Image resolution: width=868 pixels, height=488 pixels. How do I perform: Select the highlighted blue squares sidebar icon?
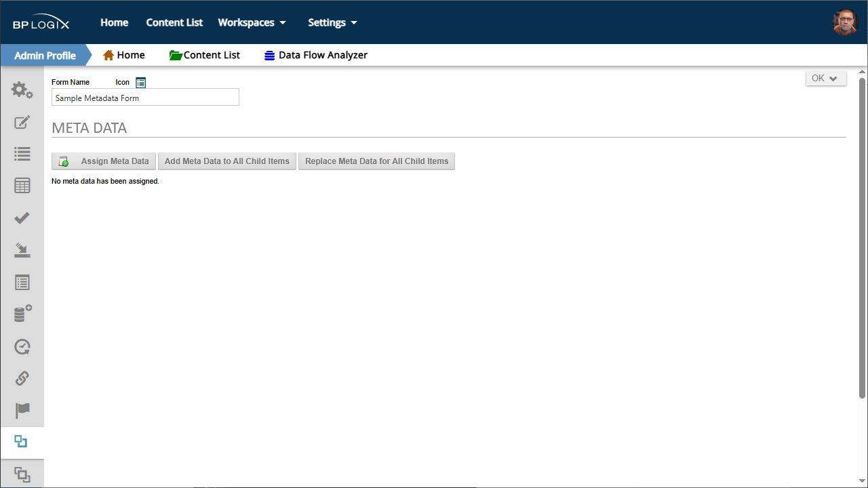click(x=22, y=442)
